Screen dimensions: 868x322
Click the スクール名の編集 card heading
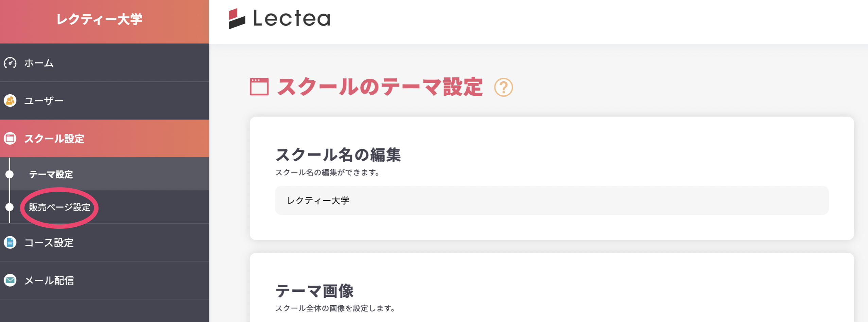click(338, 155)
